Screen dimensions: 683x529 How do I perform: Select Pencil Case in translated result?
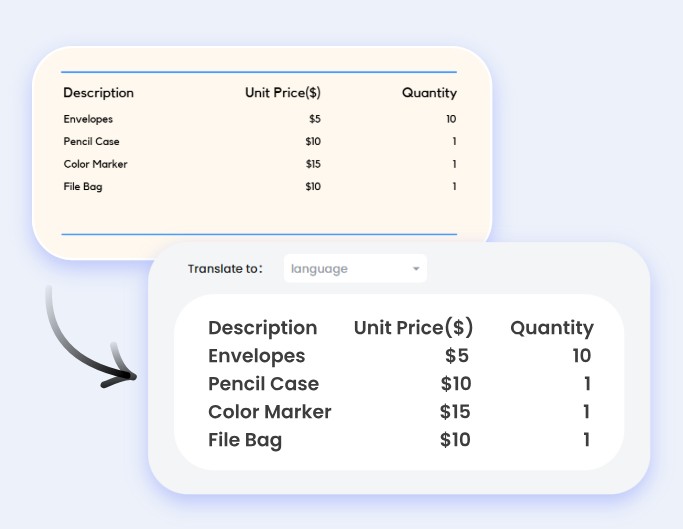264,384
